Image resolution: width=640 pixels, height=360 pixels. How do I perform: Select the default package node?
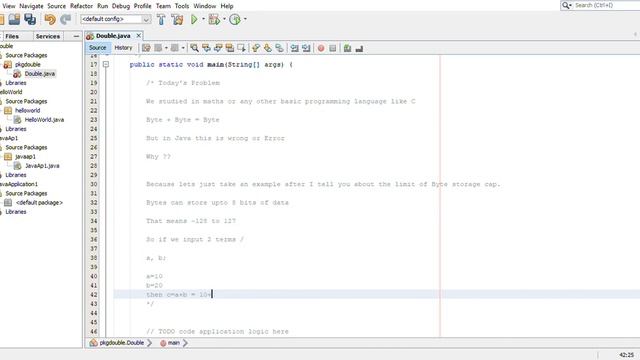point(39,203)
